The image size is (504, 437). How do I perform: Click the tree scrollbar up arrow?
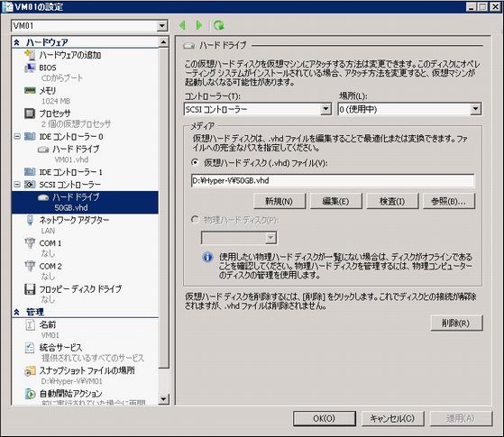pyautogui.click(x=163, y=42)
